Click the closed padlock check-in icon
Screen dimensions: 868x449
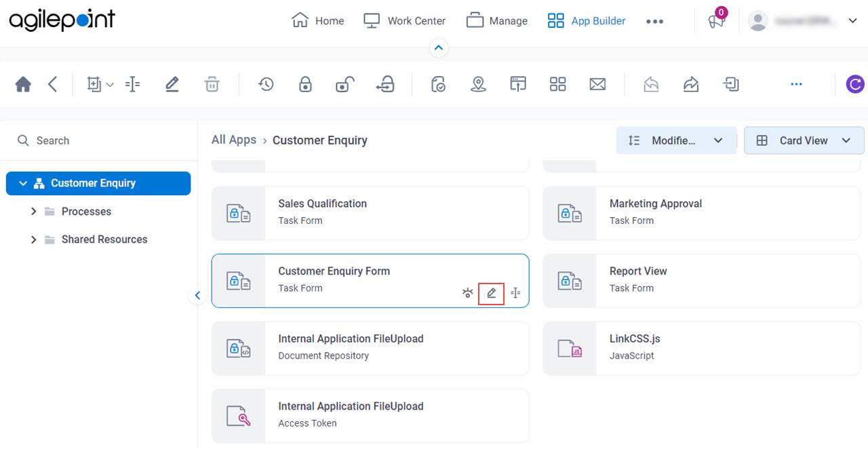click(305, 84)
